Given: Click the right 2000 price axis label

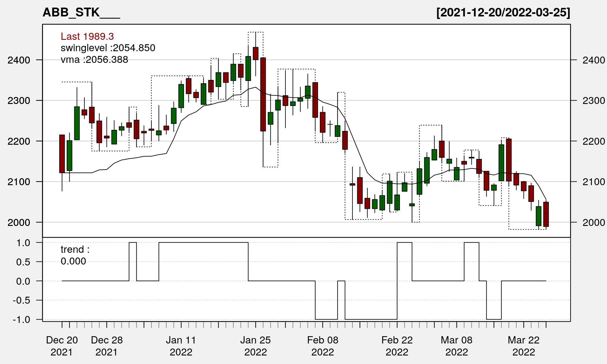Looking at the screenshot, I should point(594,222).
